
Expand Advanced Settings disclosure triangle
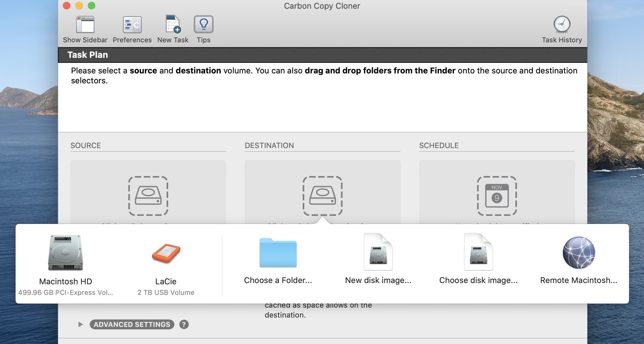[80, 324]
